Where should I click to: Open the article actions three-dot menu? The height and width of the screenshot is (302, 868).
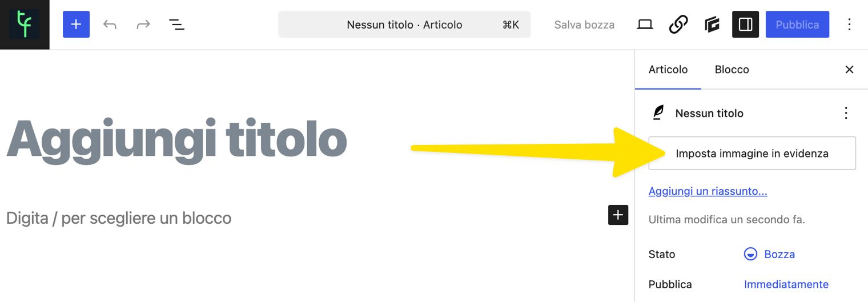[x=846, y=113]
